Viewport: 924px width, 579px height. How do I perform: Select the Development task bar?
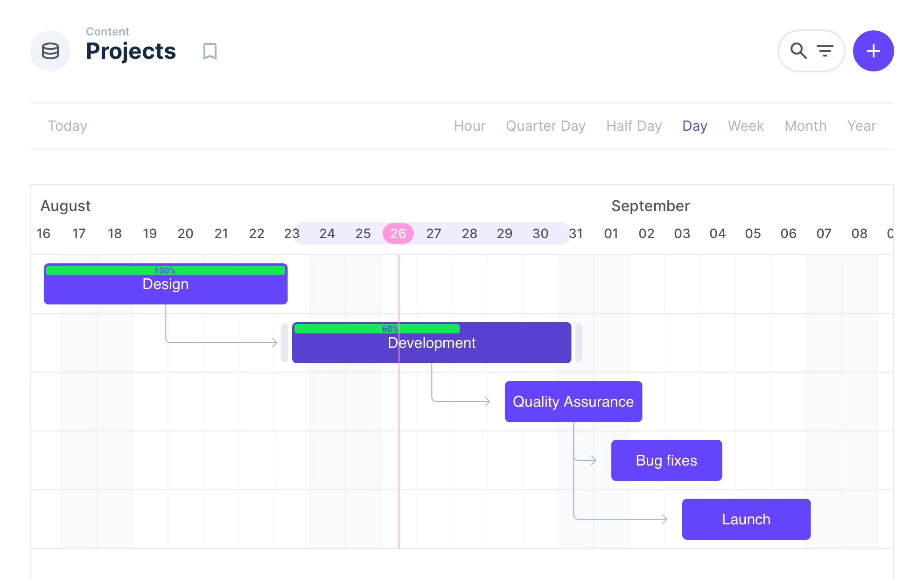click(432, 343)
